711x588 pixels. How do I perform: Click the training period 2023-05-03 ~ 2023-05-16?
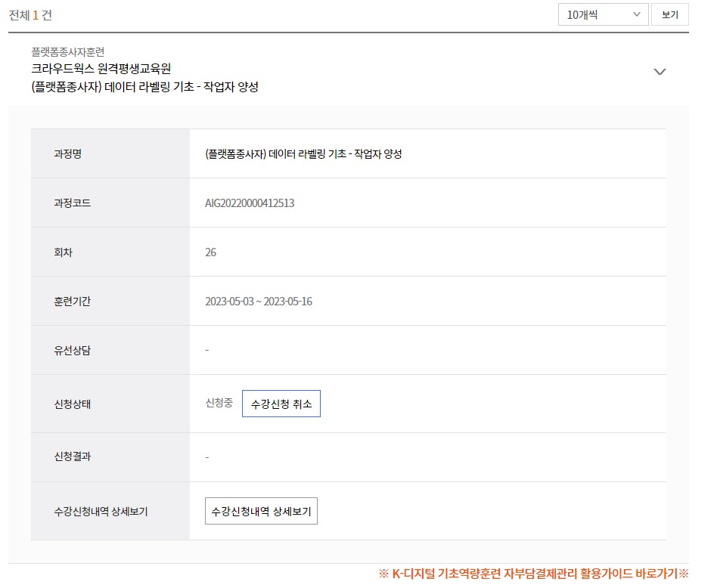259,302
